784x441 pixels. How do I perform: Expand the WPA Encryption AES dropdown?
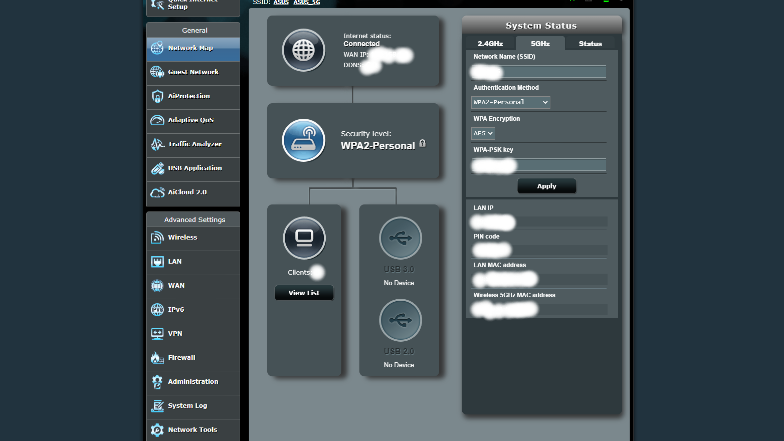483,133
